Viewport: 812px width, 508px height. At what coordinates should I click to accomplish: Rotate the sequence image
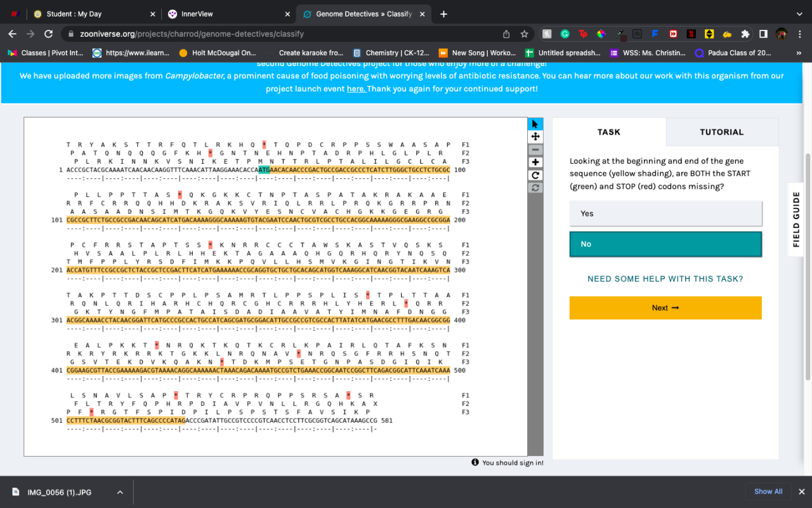click(x=535, y=175)
